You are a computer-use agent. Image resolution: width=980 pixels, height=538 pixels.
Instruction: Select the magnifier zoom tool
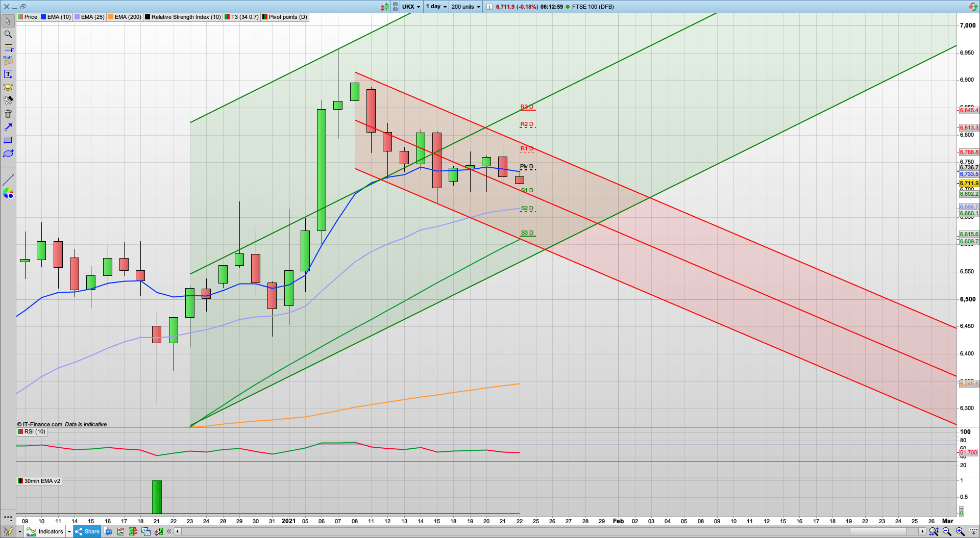[8, 34]
